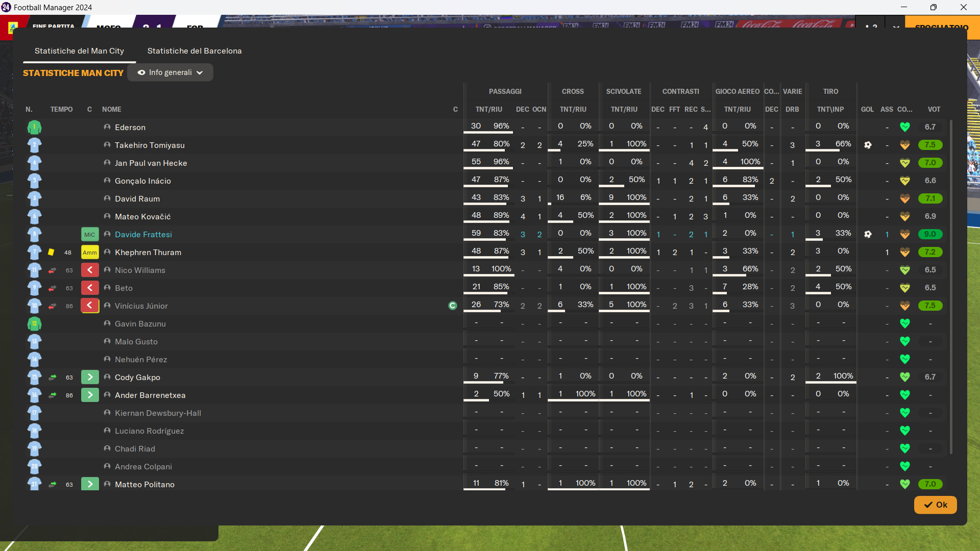Click the N. shirt number column header

pyautogui.click(x=29, y=109)
